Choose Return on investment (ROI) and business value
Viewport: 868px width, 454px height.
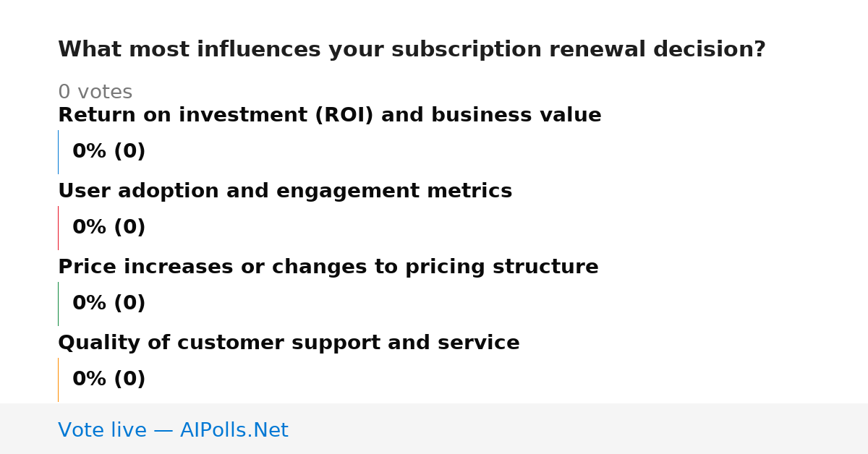(x=329, y=116)
